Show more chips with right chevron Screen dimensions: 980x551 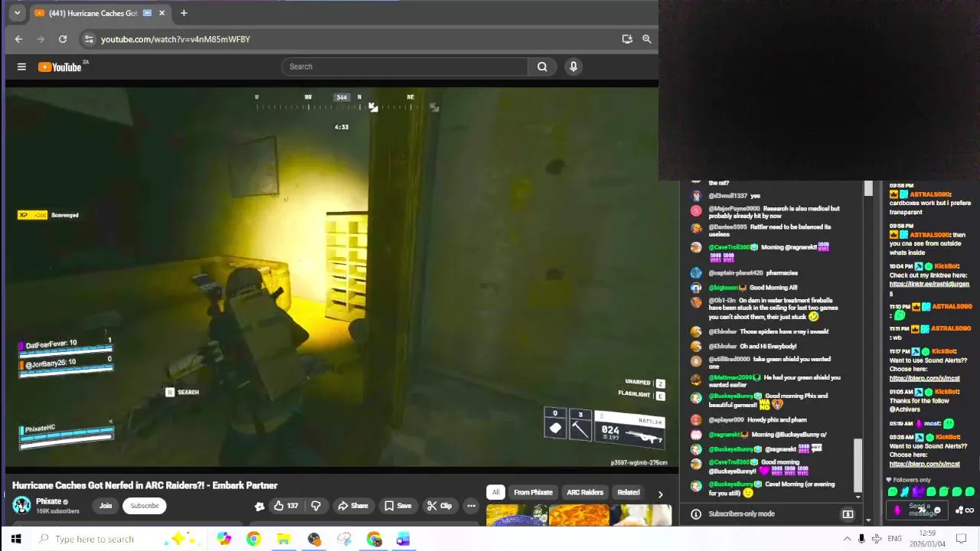pos(660,494)
